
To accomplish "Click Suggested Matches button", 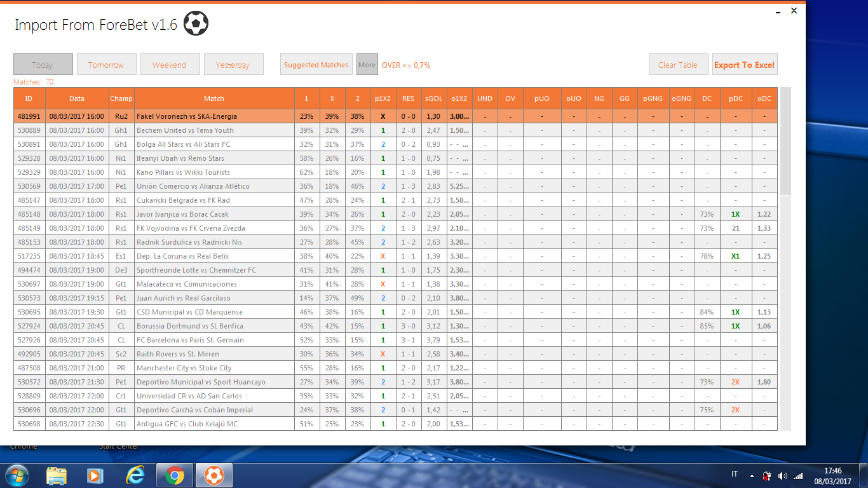I will (316, 64).
